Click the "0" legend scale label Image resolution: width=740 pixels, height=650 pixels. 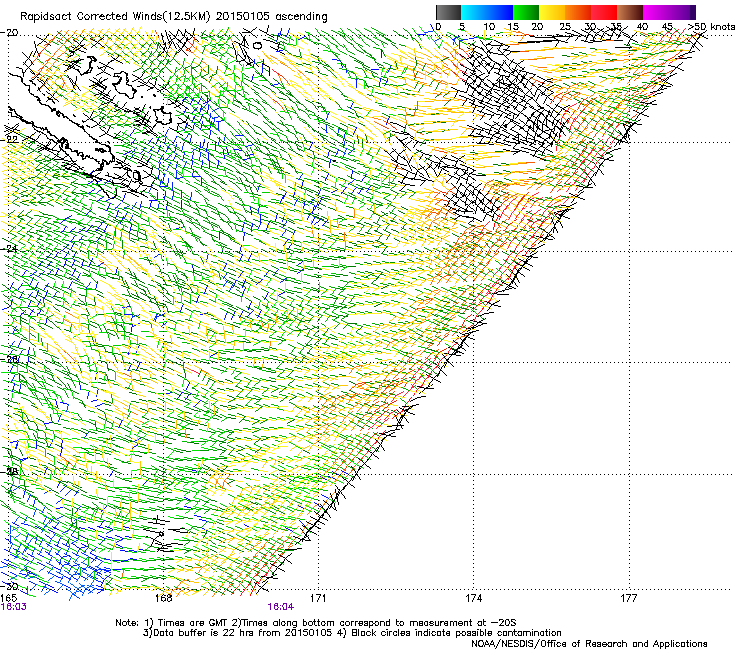(438, 26)
